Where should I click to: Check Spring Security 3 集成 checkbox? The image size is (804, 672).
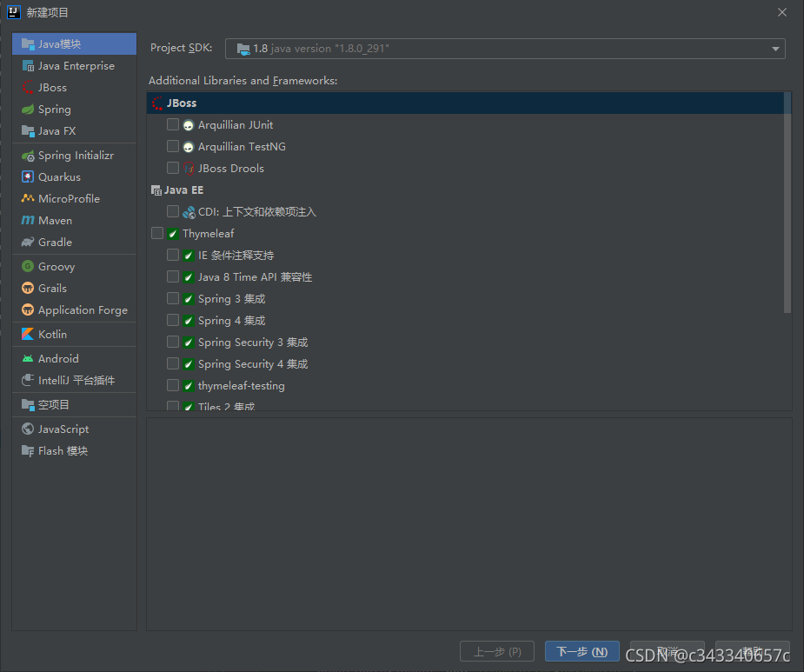[173, 342]
